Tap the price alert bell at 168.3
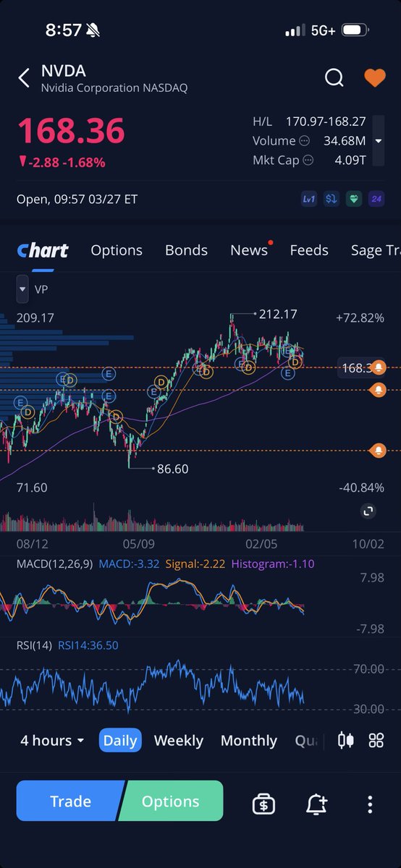The width and height of the screenshot is (401, 868). (x=379, y=368)
